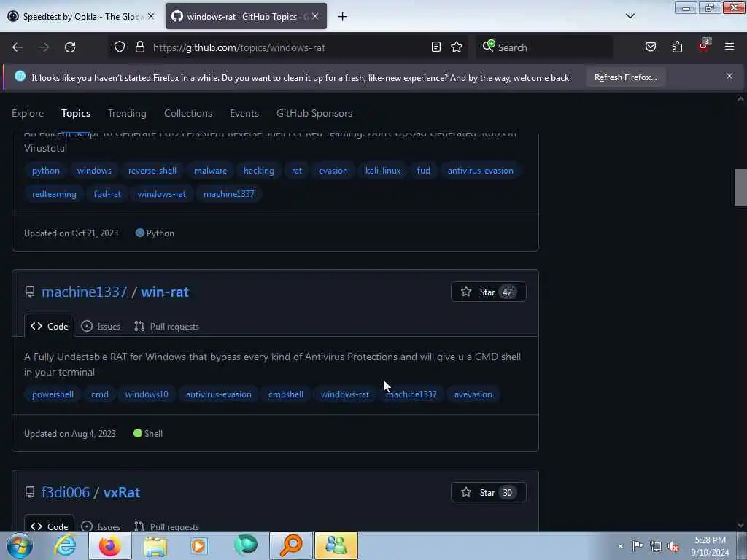Click the network tray icon
This screenshot has width=747, height=560.
coord(656,546)
